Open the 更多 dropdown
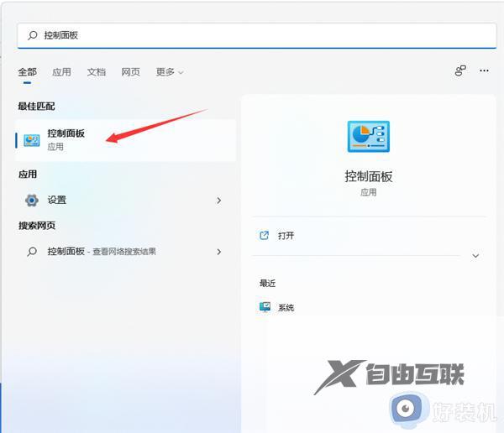This screenshot has width=504, height=433. [x=170, y=72]
